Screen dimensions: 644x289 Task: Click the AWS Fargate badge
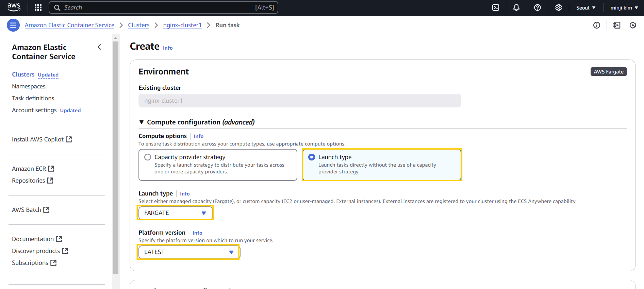(x=609, y=72)
